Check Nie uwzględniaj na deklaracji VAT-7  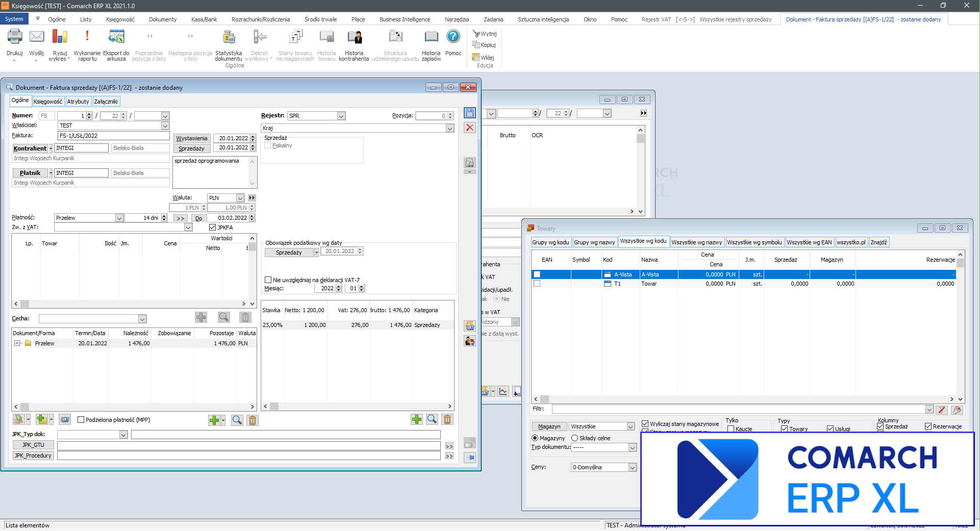point(268,280)
